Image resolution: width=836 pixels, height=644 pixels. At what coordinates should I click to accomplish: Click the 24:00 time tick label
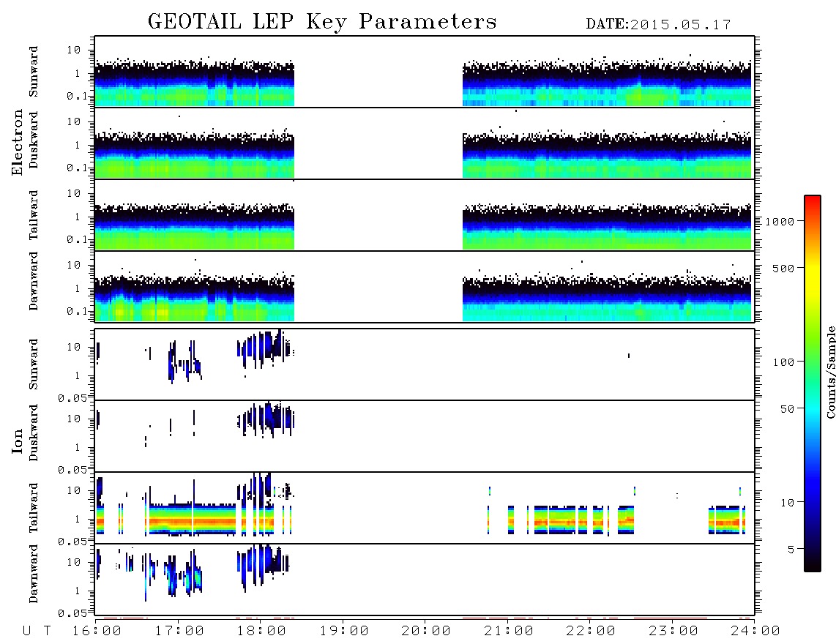point(755,632)
